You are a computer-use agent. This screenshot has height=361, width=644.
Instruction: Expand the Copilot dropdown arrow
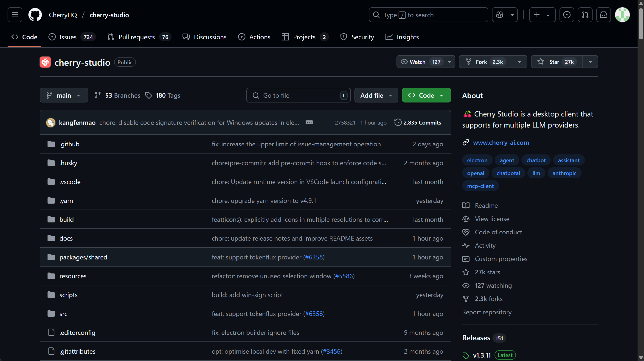pos(512,15)
